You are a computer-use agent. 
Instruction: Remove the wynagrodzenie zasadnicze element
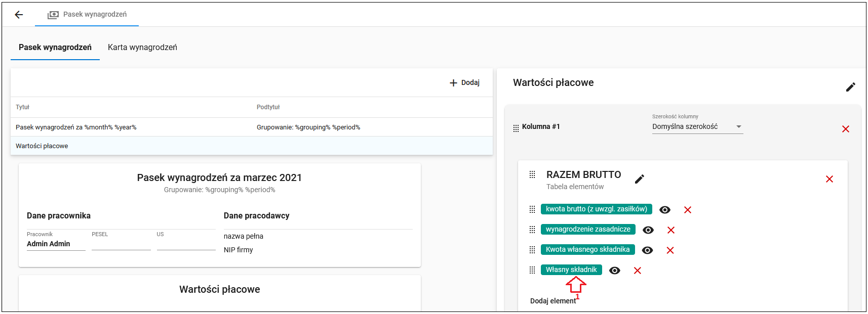click(671, 230)
